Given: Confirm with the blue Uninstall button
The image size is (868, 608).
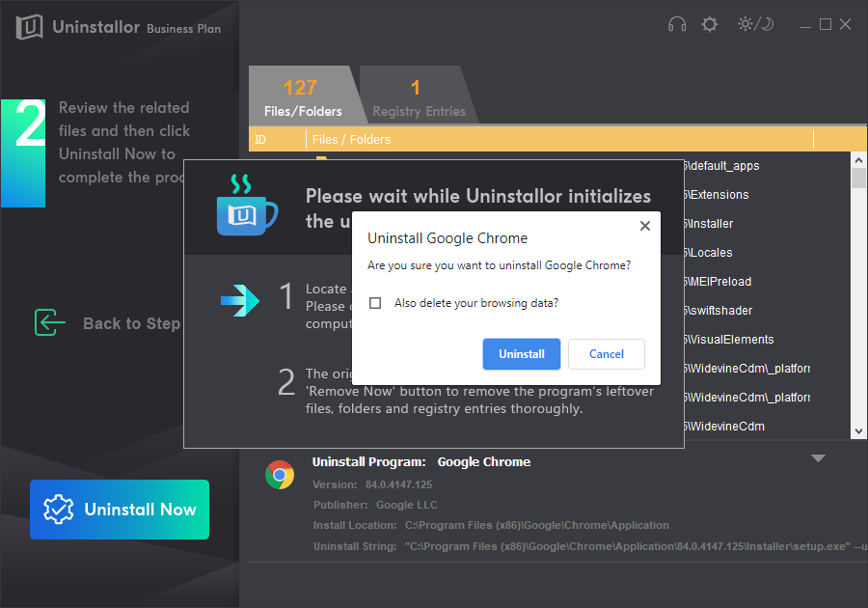Looking at the screenshot, I should coord(522,354).
